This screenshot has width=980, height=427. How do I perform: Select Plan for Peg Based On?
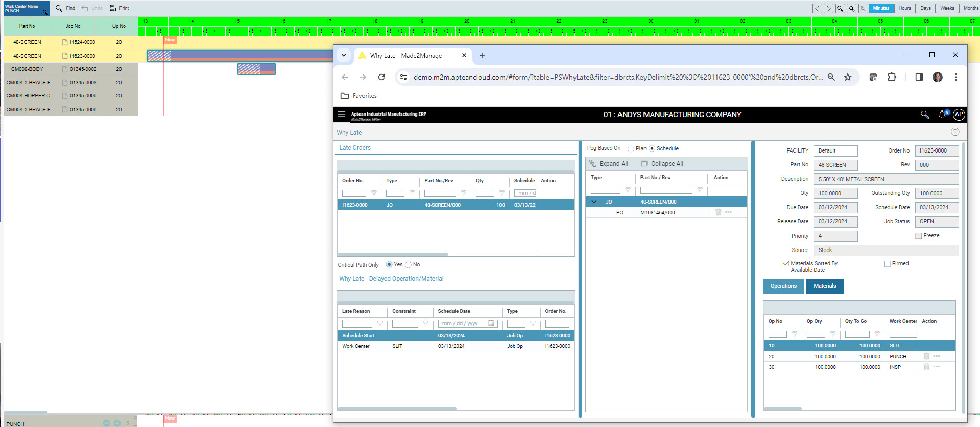[x=631, y=149]
